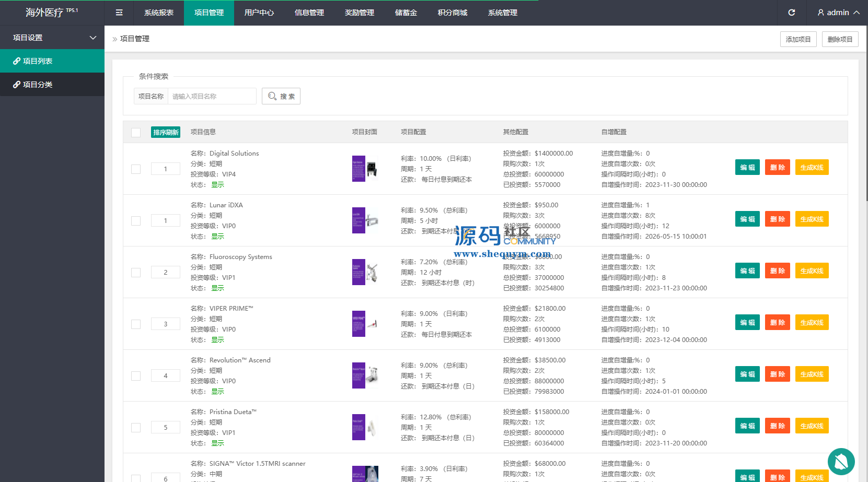
Task: Click 生成K线 for Lunar iDXA
Action: (x=812, y=219)
